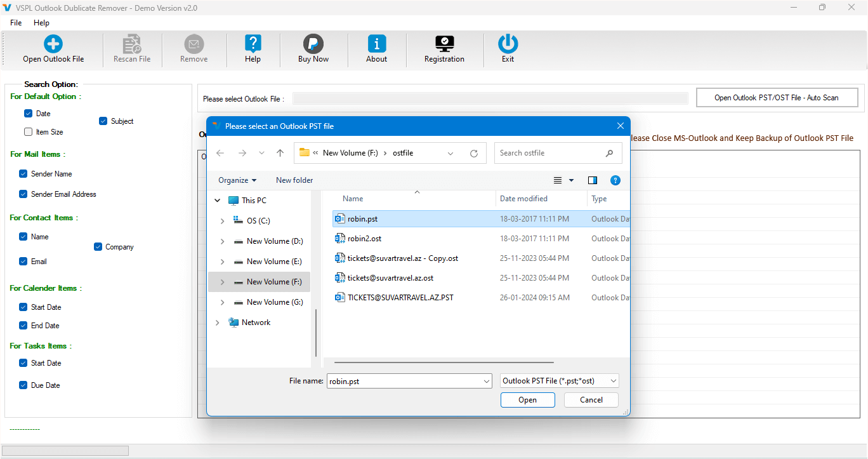The height and width of the screenshot is (459, 868).
Task: Uncheck the Date checkbox
Action: tap(28, 114)
